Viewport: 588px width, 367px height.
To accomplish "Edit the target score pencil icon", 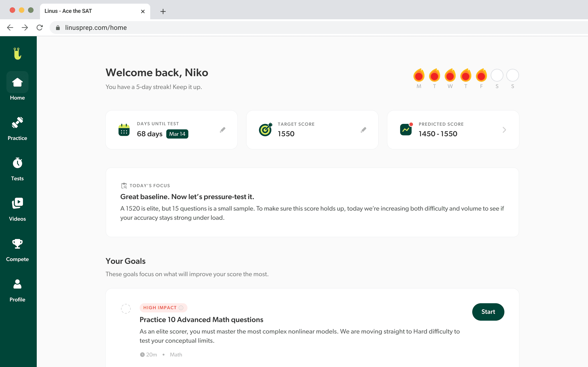I will 363,130.
